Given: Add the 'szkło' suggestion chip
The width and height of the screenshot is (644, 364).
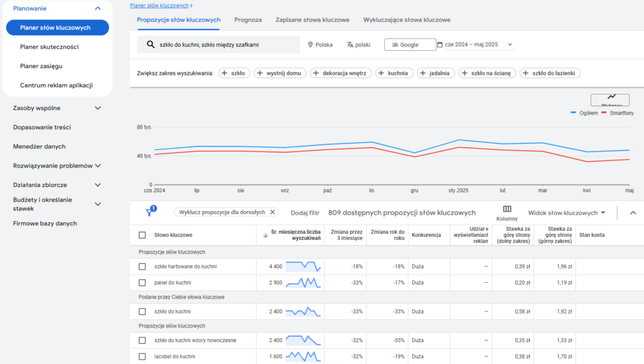Looking at the screenshot, I should tap(234, 73).
